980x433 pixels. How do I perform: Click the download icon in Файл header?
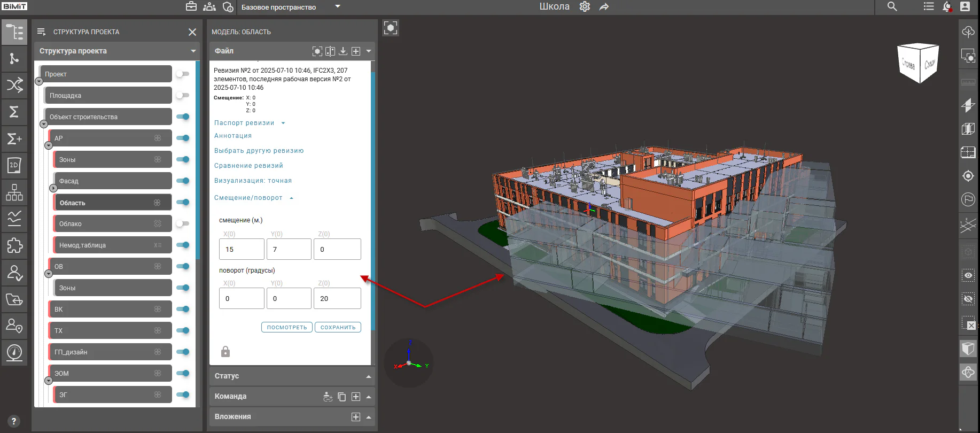[x=343, y=51]
